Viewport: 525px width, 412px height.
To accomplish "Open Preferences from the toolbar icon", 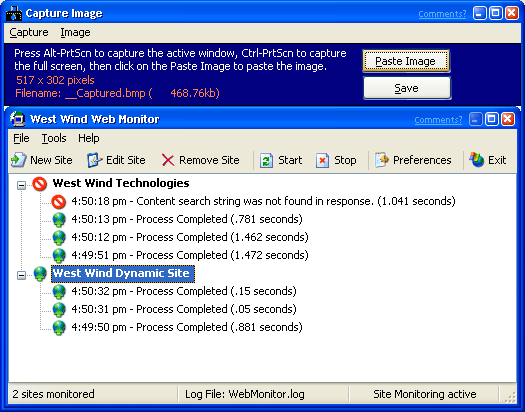I will pos(382,160).
